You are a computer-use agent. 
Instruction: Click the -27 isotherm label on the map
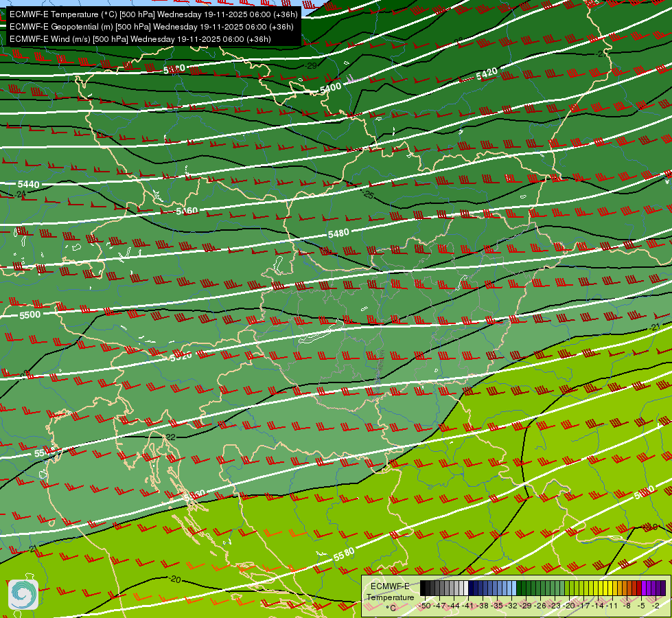click(x=602, y=54)
